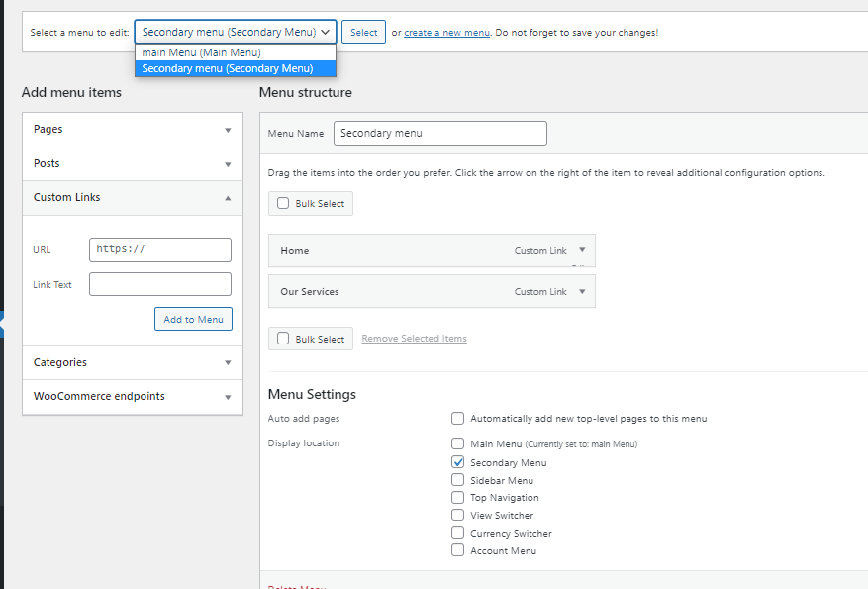Expand the WooCommerce endpoints panel arrow

tap(228, 397)
